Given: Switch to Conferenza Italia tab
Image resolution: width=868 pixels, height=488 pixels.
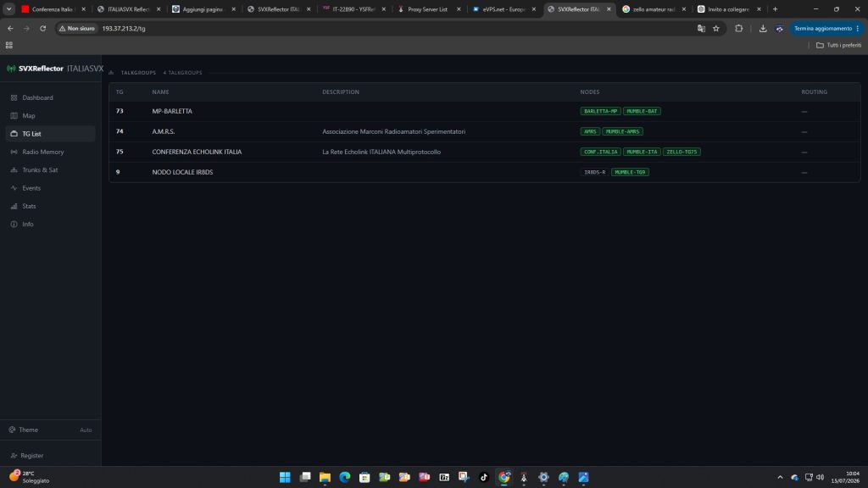Looking at the screenshot, I should [x=53, y=8].
